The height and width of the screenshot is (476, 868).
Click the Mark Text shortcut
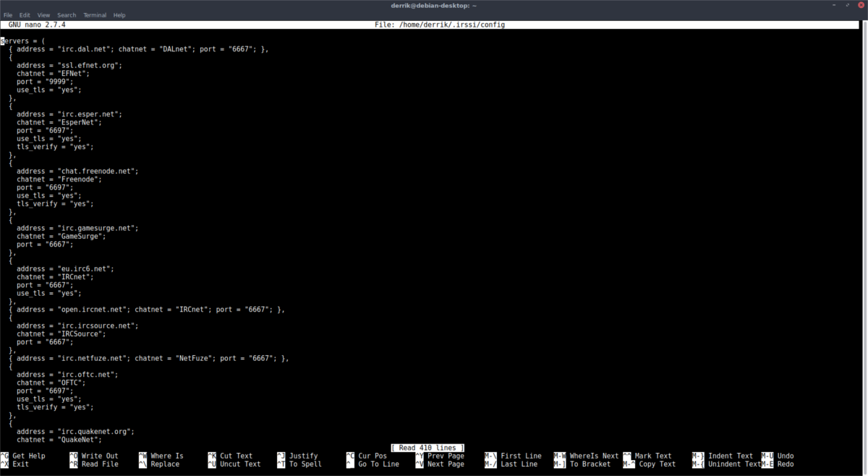coord(647,456)
